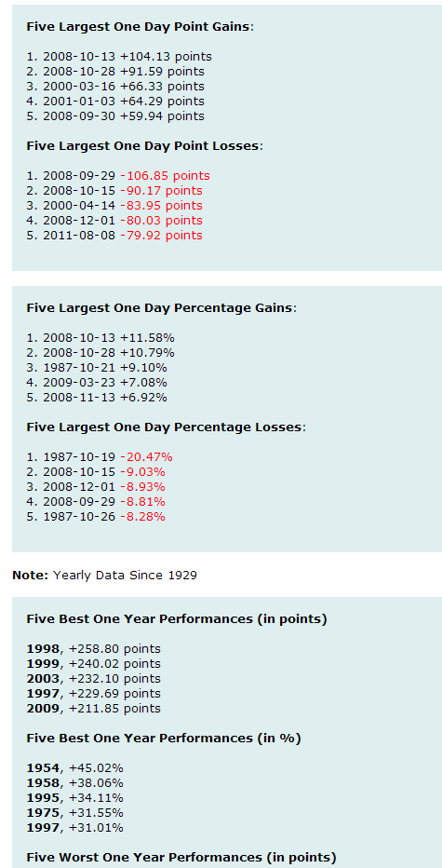Select the 1954 +45.02% performance row

coord(74,768)
